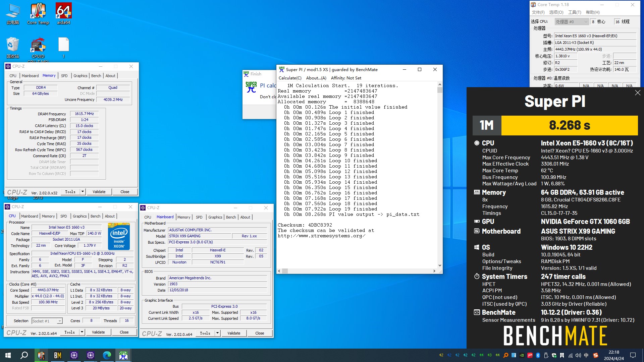Open the CPUID CPU-Z MSI desktop shortcut
The height and width of the screenshot is (362, 644).
tap(38, 50)
